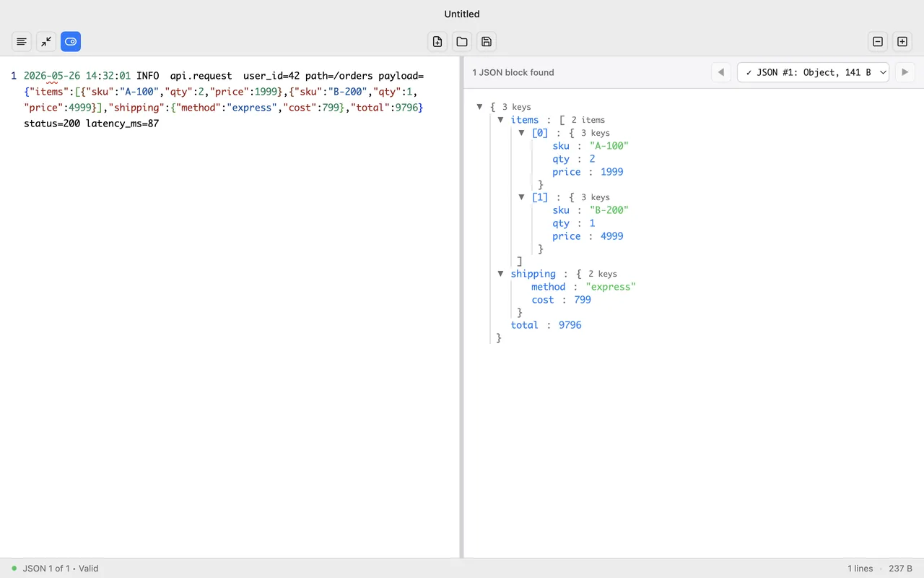Click the green valid status dot
Screen dimensions: 924x578
pyautogui.click(x=14, y=569)
